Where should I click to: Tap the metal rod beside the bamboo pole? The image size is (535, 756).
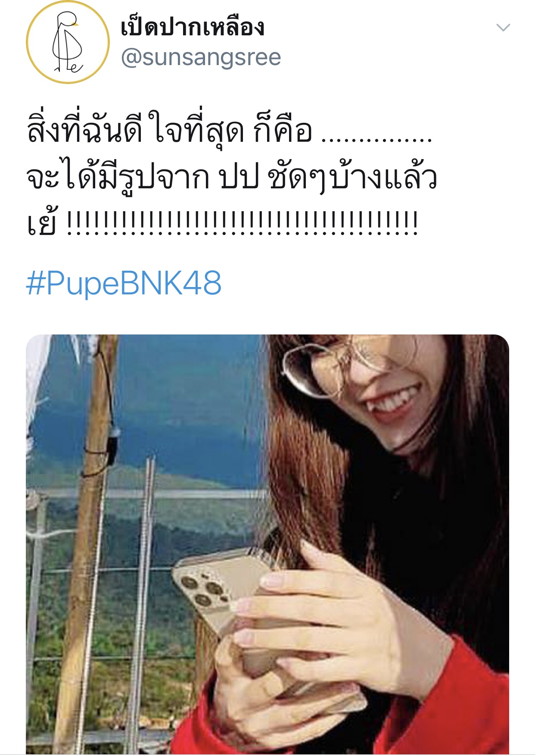[142, 603]
